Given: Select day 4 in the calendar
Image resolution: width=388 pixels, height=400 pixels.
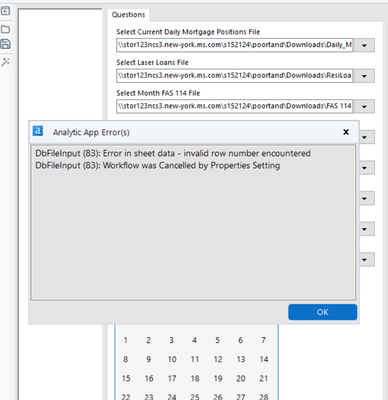Looking at the screenshot, I should (194, 340).
